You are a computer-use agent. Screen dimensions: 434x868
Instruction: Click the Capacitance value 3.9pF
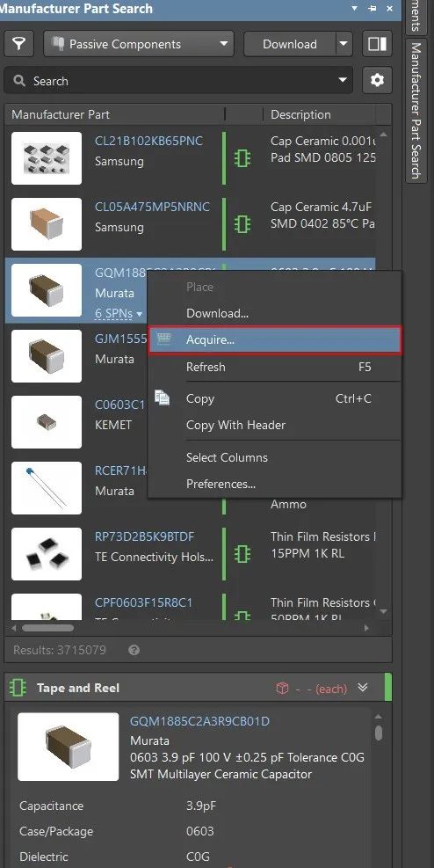200,806
